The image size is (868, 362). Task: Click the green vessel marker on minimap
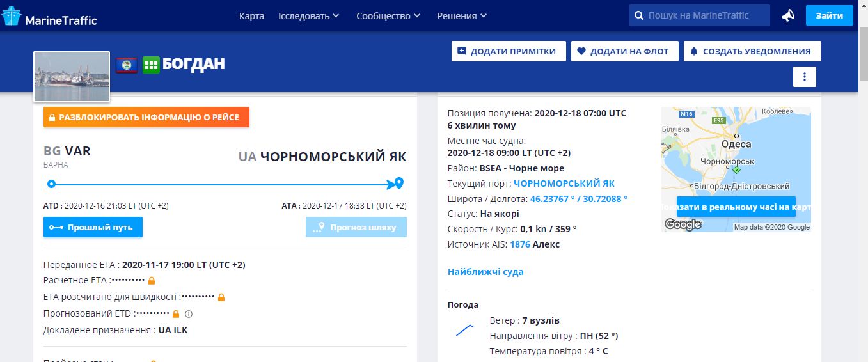736,171
